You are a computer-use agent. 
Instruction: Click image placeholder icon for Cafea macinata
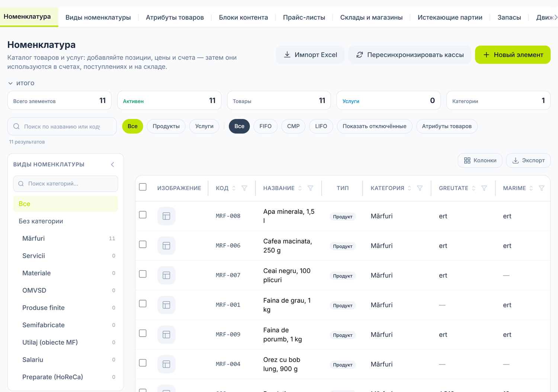pyautogui.click(x=166, y=246)
